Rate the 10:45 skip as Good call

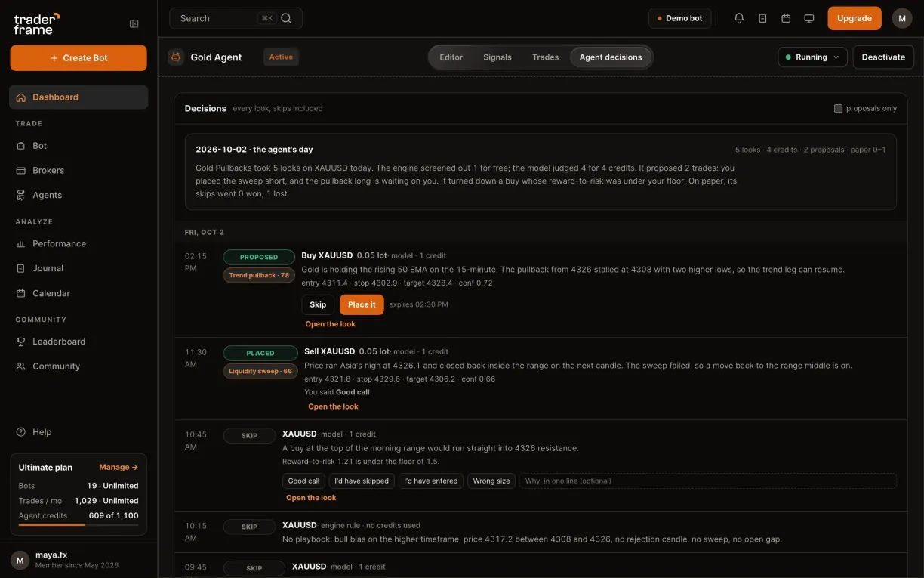[303, 481]
